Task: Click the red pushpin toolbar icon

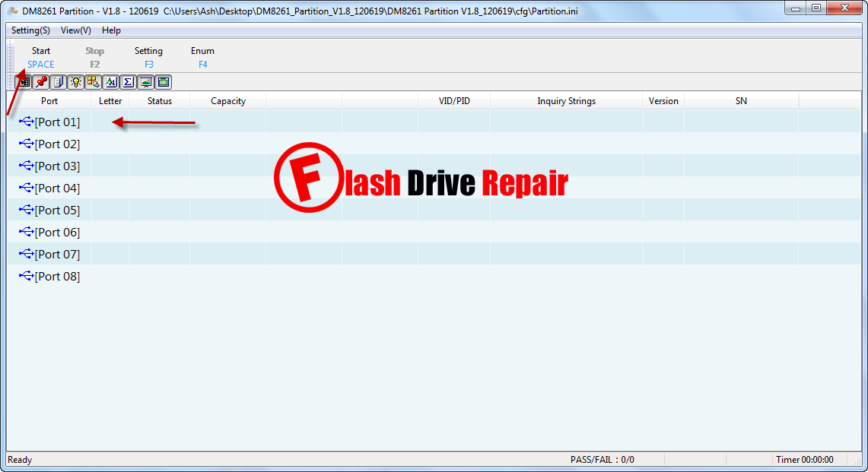Action: coord(41,82)
